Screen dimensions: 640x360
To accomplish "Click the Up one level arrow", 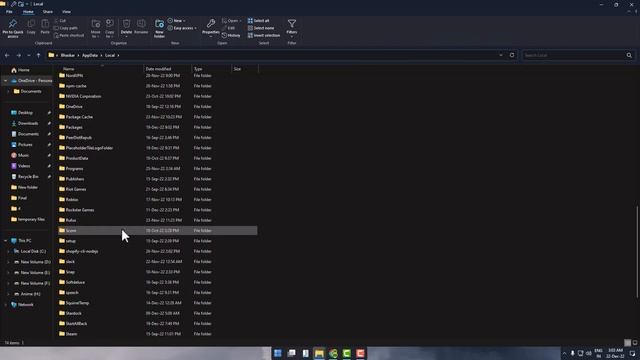I will coord(38,56).
